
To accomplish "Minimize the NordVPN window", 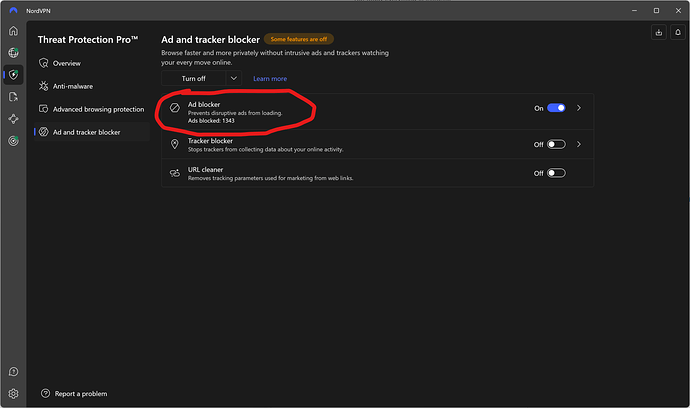I will pyautogui.click(x=634, y=11).
